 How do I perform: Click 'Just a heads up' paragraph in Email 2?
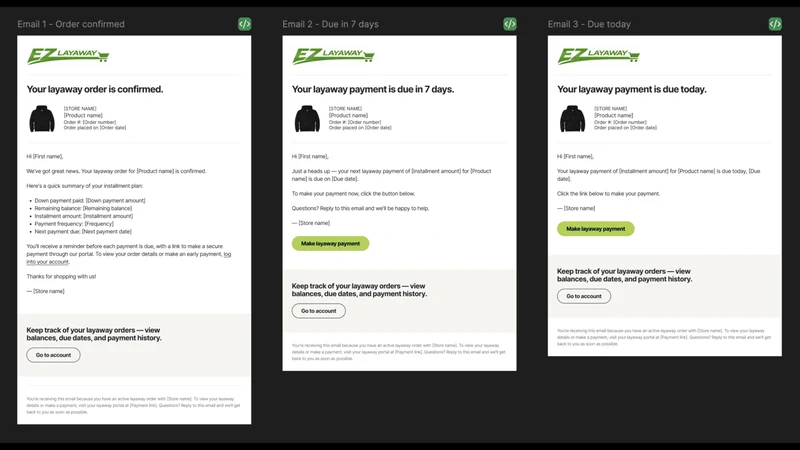click(391, 175)
